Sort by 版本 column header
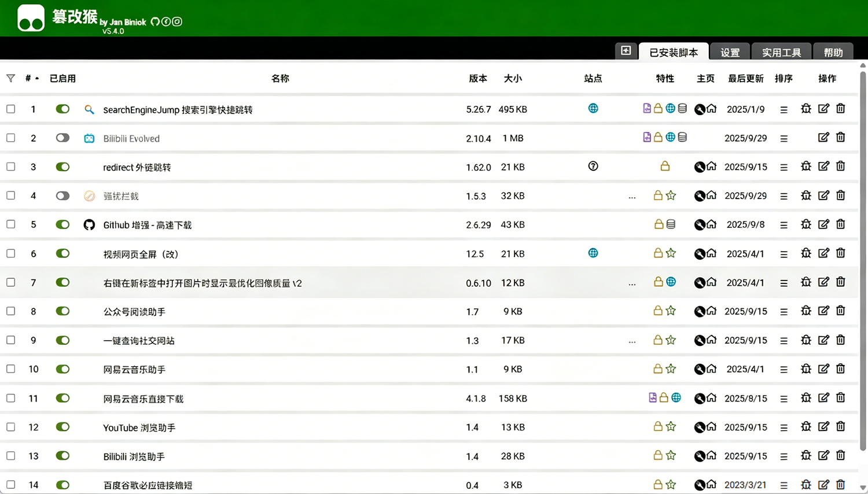Screen dimensions: 868x494 [478, 78]
